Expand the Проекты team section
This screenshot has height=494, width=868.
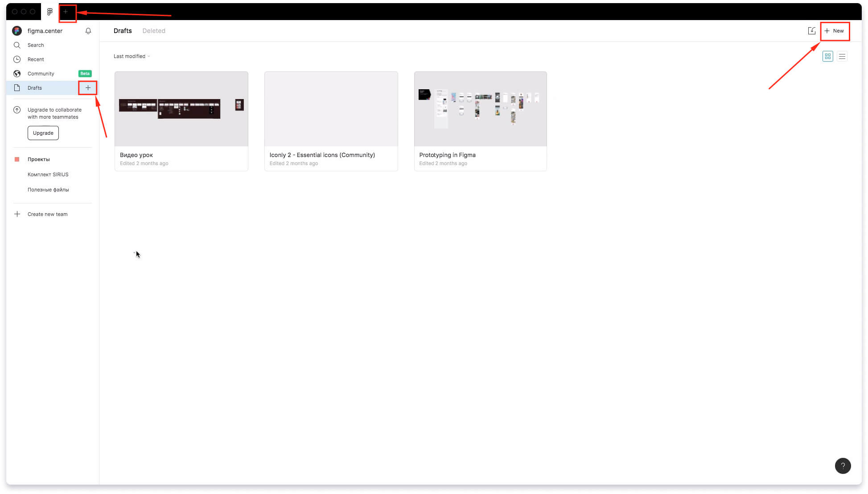[x=38, y=159]
